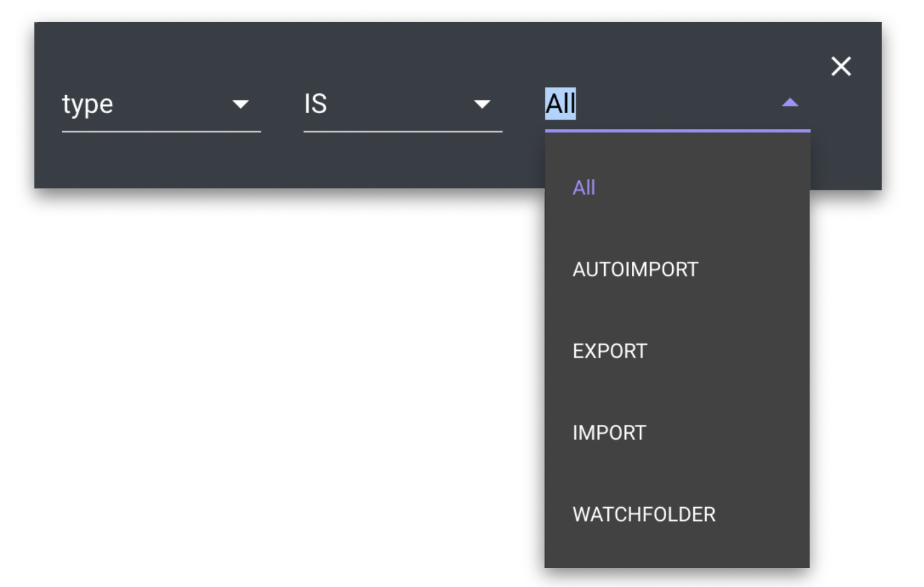Select the EXPORT option
The image size is (924, 587).
[x=609, y=351]
